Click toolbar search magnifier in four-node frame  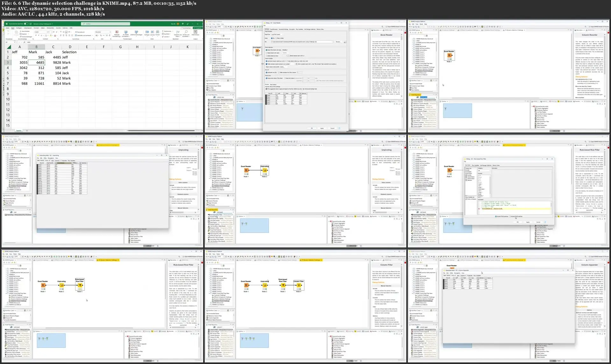(382, 257)
